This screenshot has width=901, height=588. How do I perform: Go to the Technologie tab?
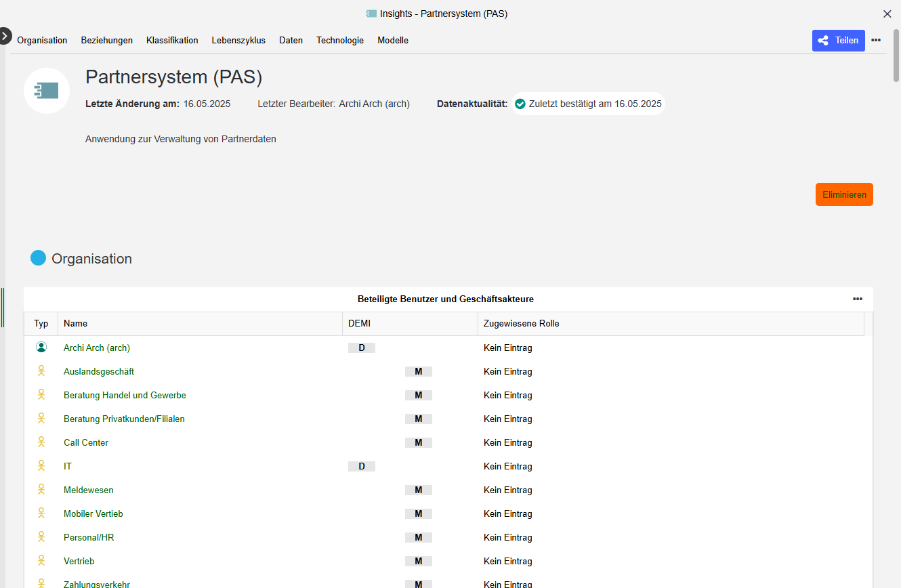click(x=340, y=40)
